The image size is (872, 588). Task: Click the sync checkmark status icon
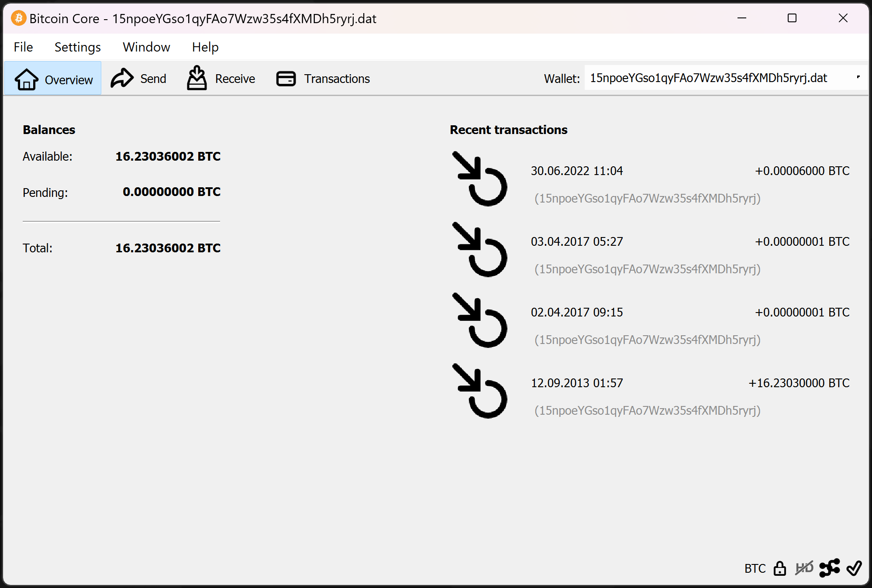854,568
